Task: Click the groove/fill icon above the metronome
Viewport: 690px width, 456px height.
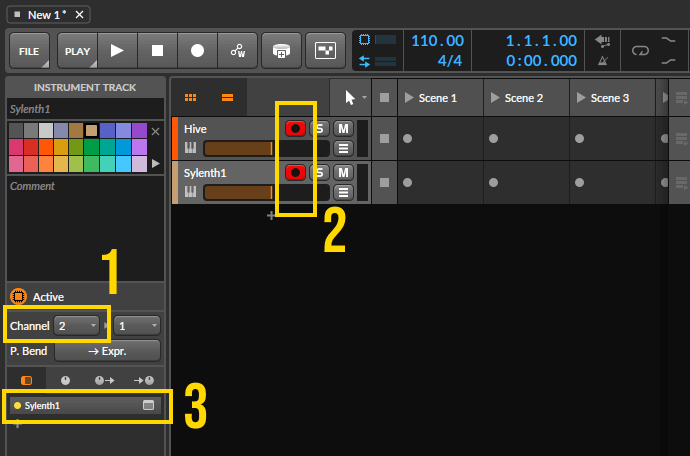Action: pyautogui.click(x=603, y=41)
